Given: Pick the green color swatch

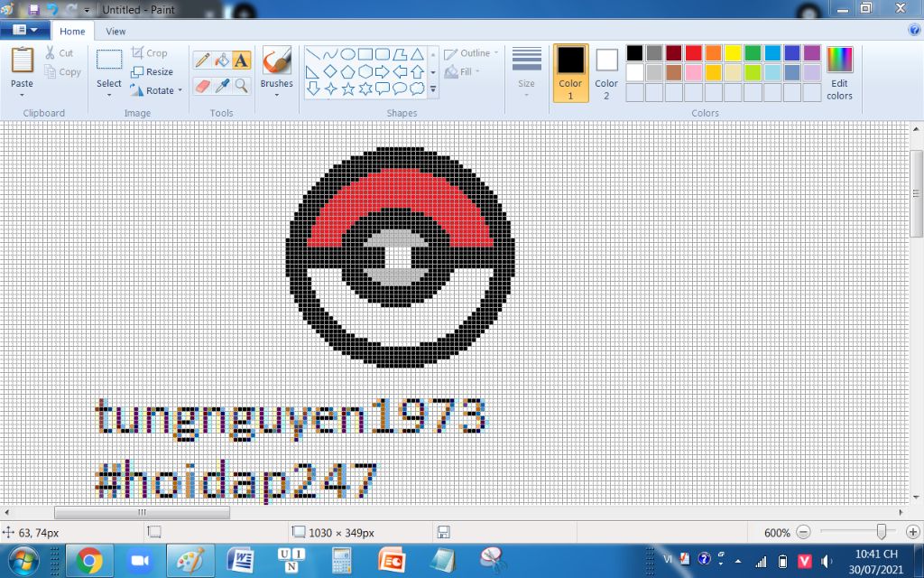Looking at the screenshot, I should (x=753, y=53).
